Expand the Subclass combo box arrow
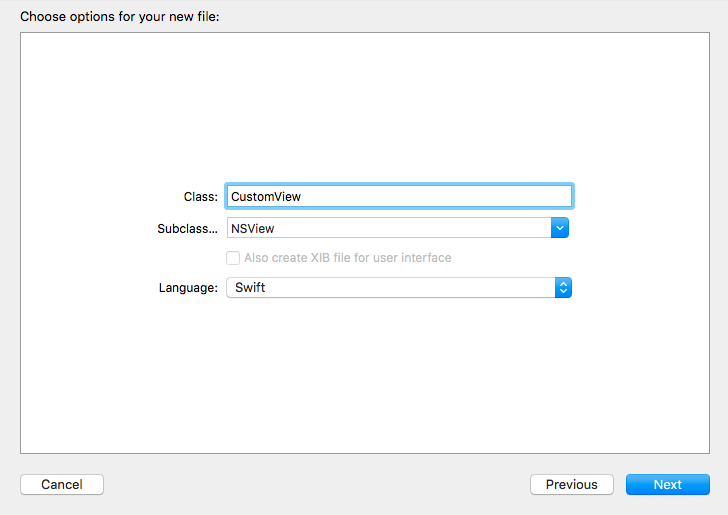 (x=560, y=228)
